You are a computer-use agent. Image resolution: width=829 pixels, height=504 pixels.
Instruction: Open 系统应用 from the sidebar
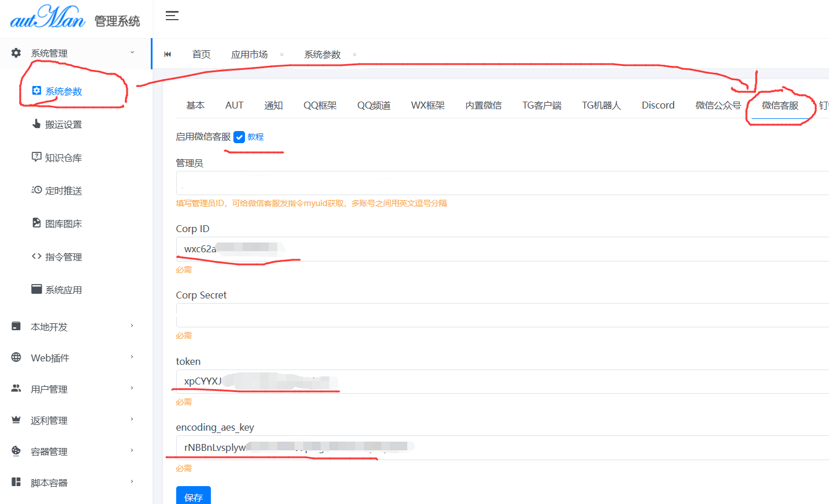point(63,290)
